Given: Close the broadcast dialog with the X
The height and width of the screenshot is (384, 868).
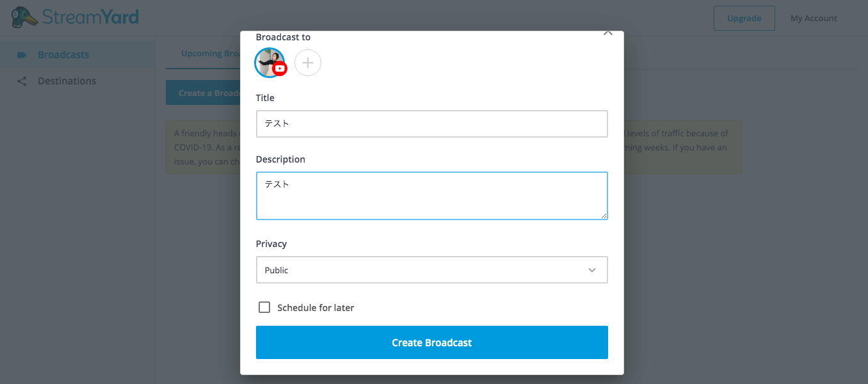Looking at the screenshot, I should pos(608,33).
